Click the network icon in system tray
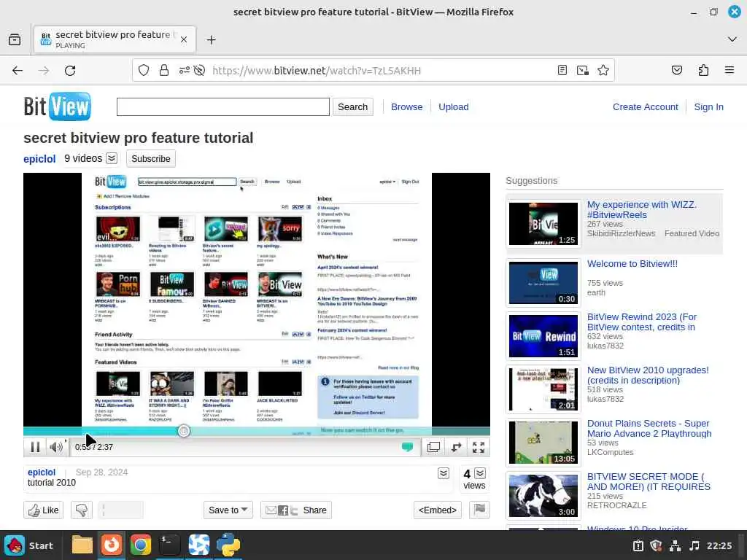747x560 pixels. coord(675,545)
